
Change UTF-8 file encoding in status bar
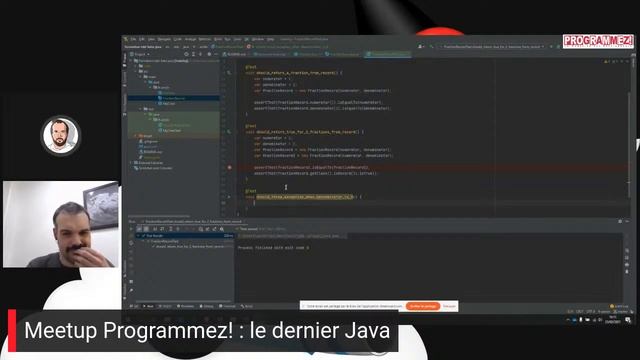coord(591,312)
